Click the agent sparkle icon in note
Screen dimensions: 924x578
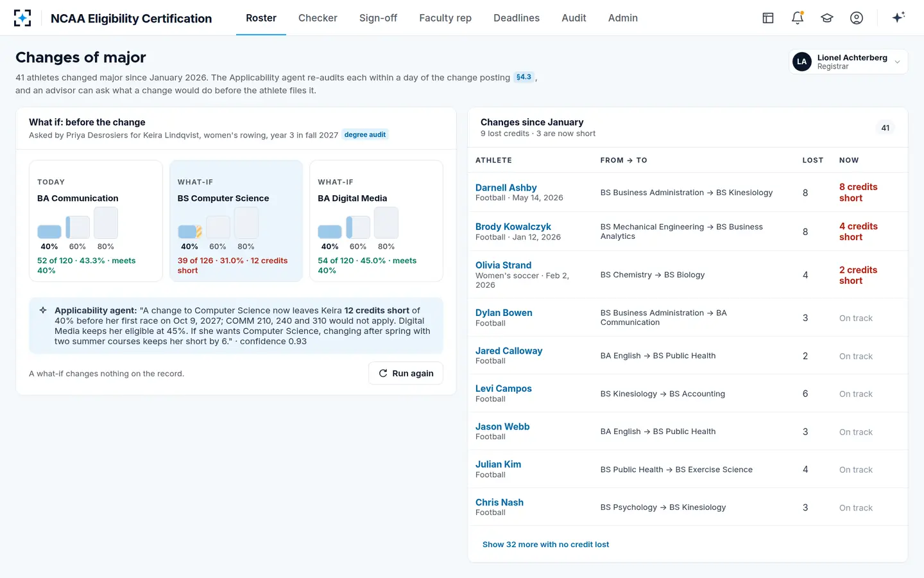point(43,310)
